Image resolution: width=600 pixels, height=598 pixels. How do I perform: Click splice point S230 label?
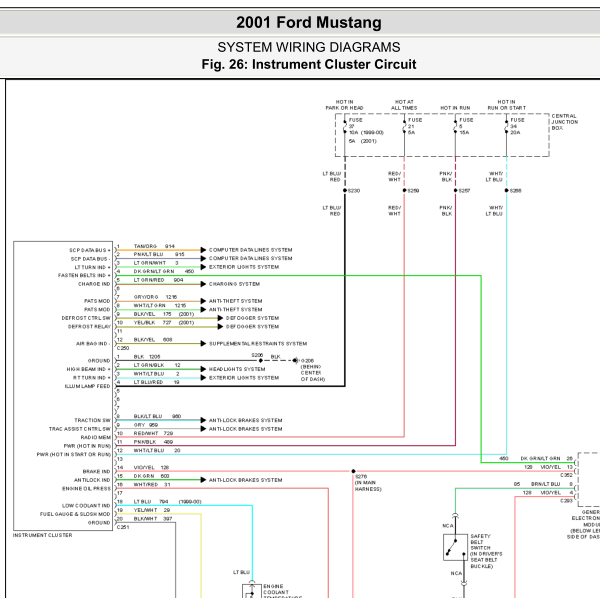[354, 191]
